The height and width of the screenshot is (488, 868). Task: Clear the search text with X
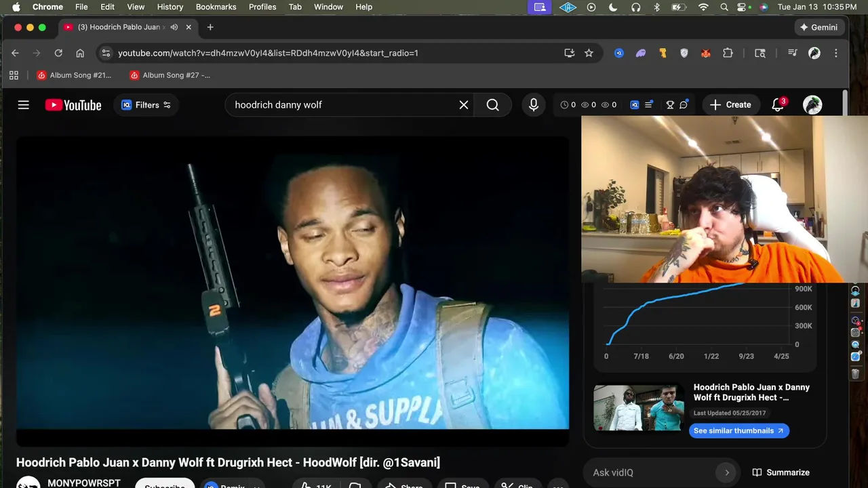tap(464, 105)
